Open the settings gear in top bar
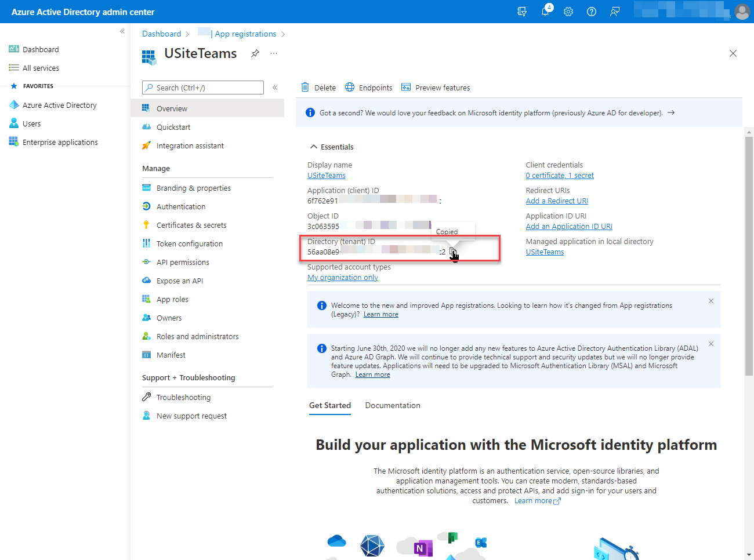Image resolution: width=754 pixels, height=560 pixels. tap(568, 12)
